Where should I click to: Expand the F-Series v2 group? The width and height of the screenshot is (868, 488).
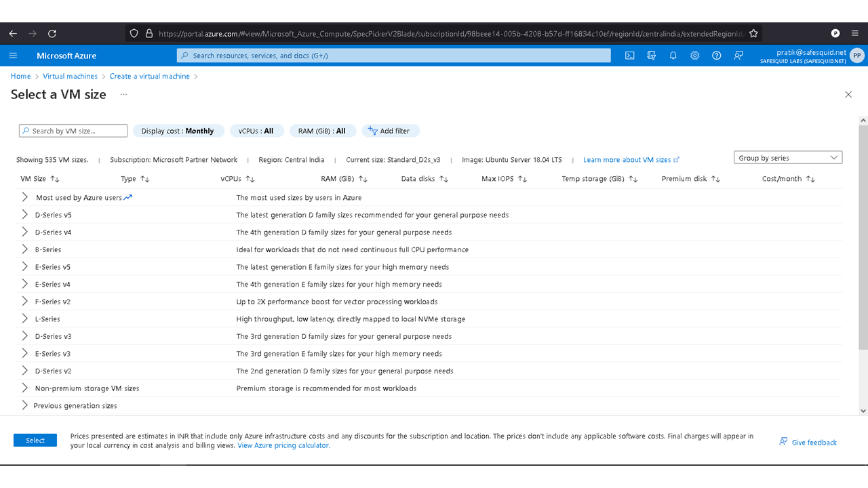click(x=24, y=302)
